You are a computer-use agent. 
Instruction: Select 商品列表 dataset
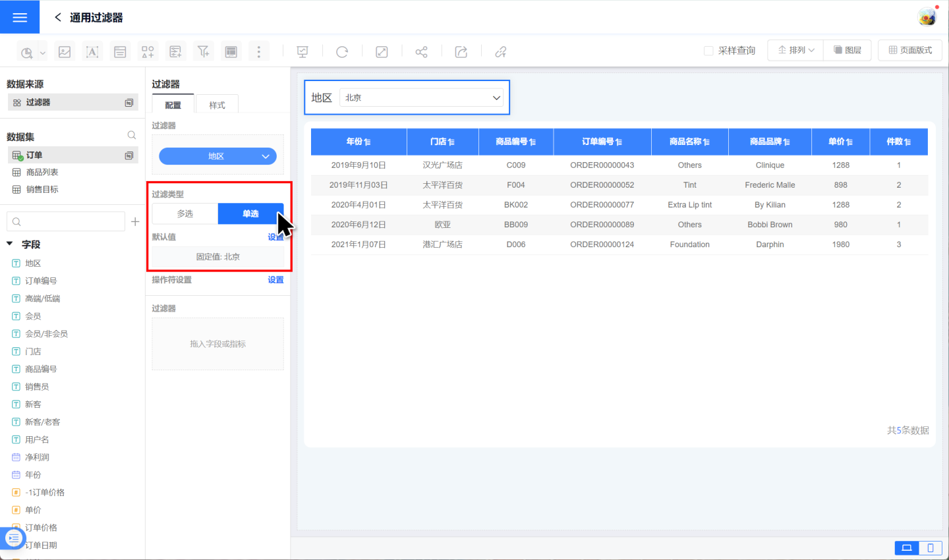coord(42,172)
